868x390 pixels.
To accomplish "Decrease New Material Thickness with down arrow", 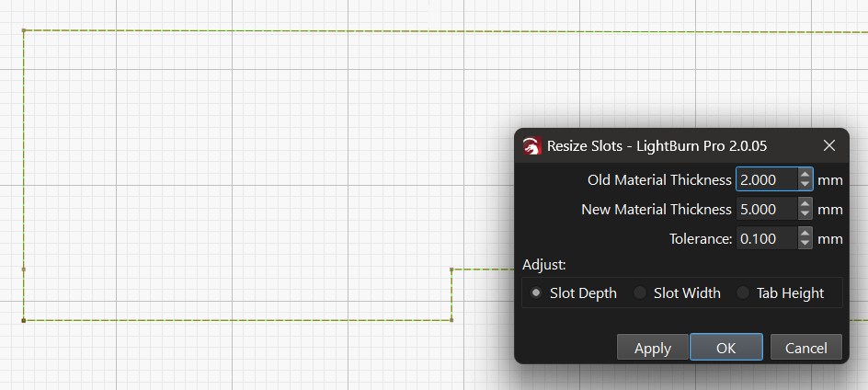I will coord(805,214).
